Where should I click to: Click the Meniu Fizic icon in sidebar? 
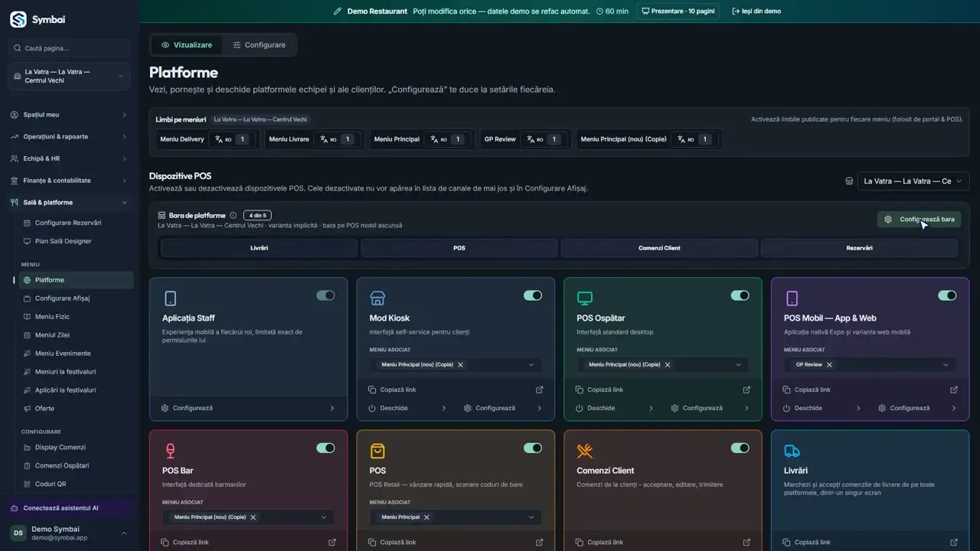point(27,317)
